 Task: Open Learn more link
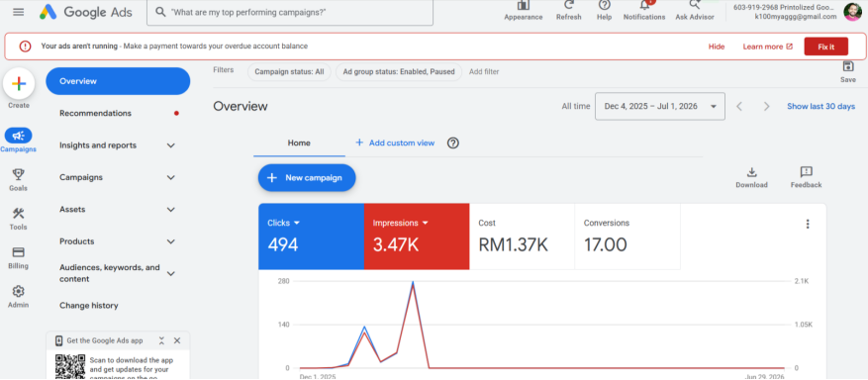[767, 47]
